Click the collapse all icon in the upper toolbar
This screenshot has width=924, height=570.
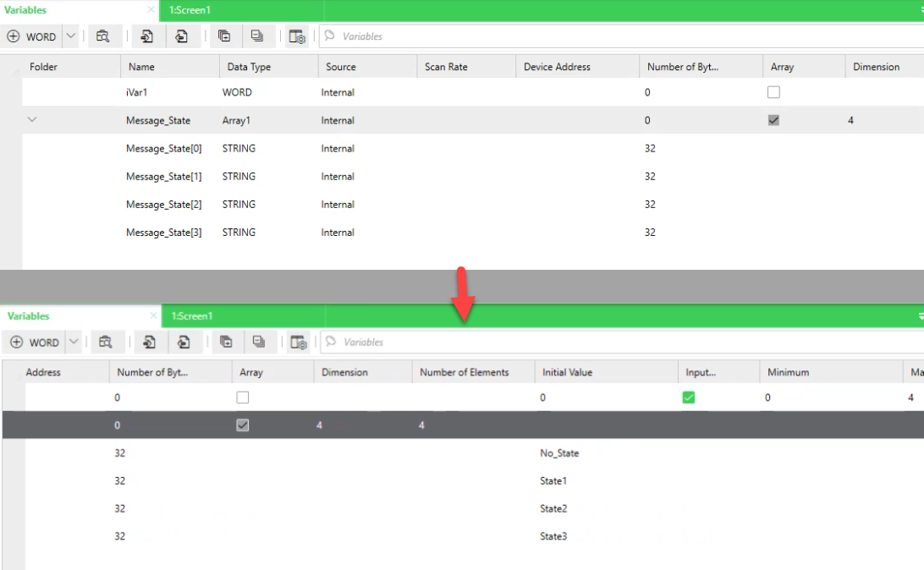(x=257, y=36)
